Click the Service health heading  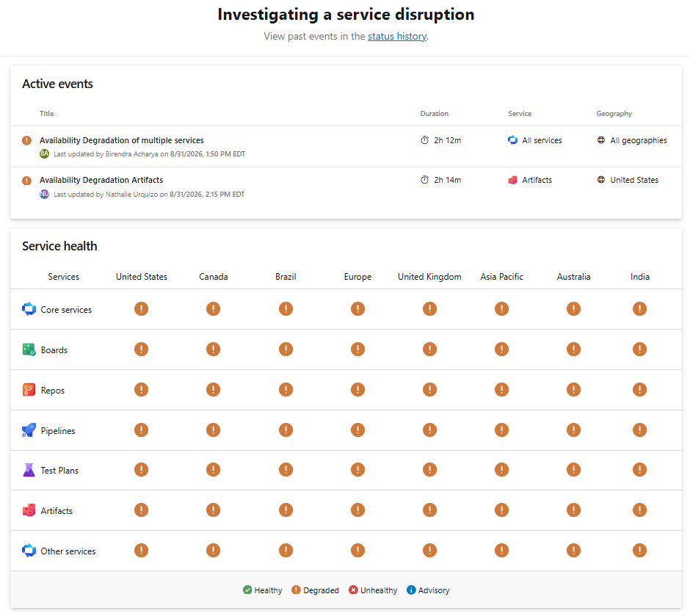tap(59, 246)
